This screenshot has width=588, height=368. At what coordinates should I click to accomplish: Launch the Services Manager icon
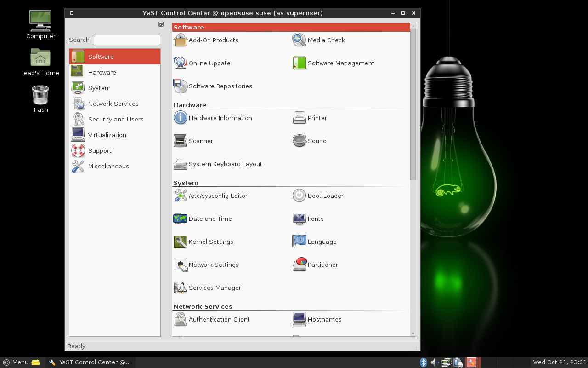(x=180, y=287)
